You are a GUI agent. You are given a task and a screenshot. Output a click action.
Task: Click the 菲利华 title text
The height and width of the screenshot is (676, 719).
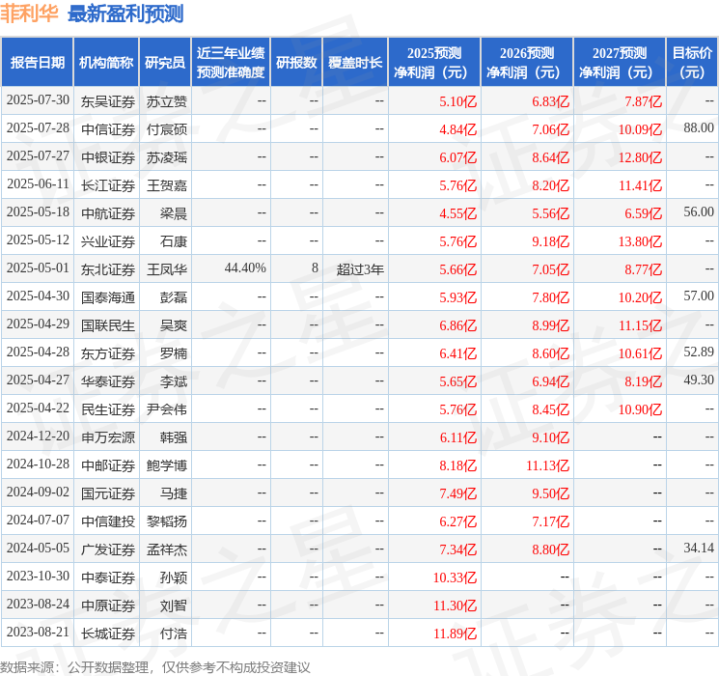pos(29,14)
